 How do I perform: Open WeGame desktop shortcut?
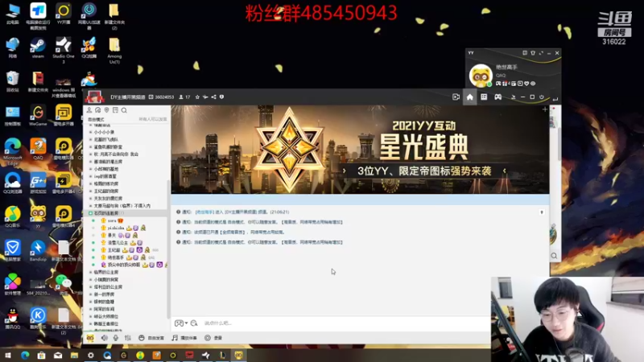38,115
